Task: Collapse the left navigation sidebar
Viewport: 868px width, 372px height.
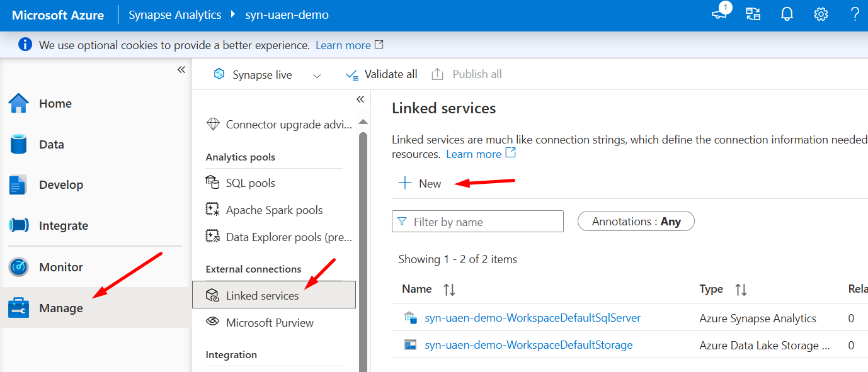Action: point(181,69)
